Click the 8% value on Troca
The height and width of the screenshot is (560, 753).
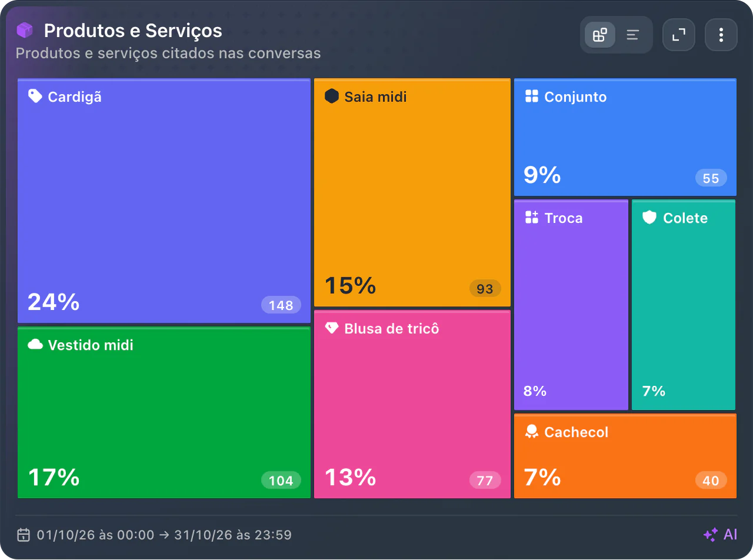click(535, 391)
